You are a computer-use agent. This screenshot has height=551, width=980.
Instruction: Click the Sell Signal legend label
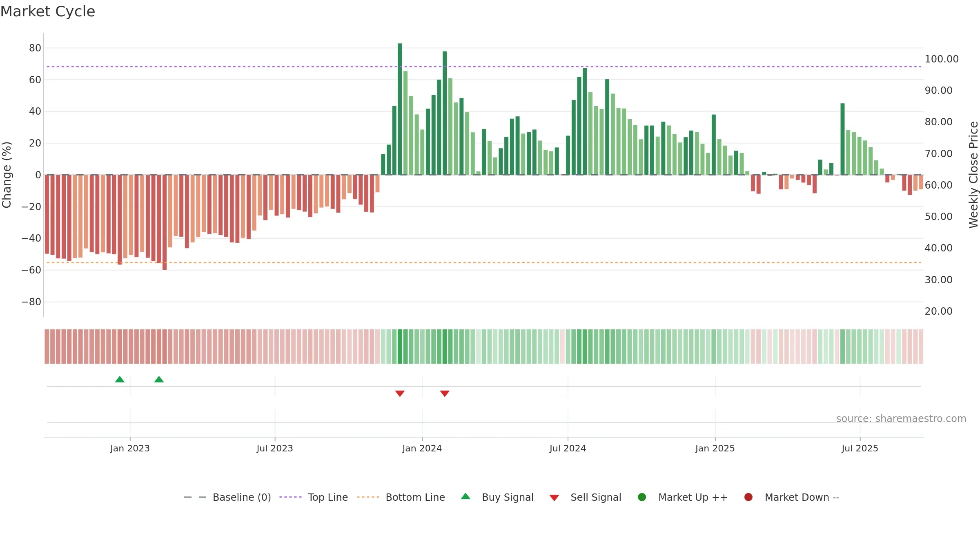pos(596,497)
